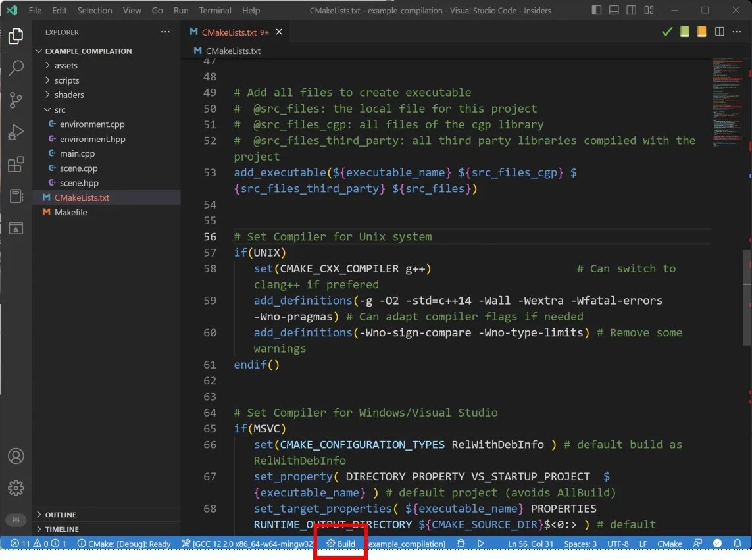Open scene.cpp in explorer
Screen dimensions: 752x560
click(79, 168)
